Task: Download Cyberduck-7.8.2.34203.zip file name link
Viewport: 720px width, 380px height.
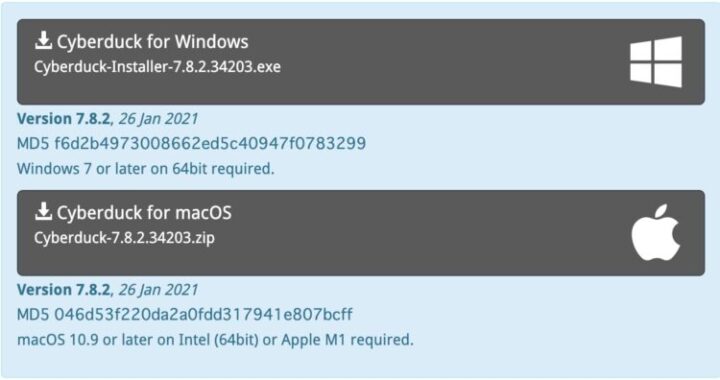Action: point(124,238)
